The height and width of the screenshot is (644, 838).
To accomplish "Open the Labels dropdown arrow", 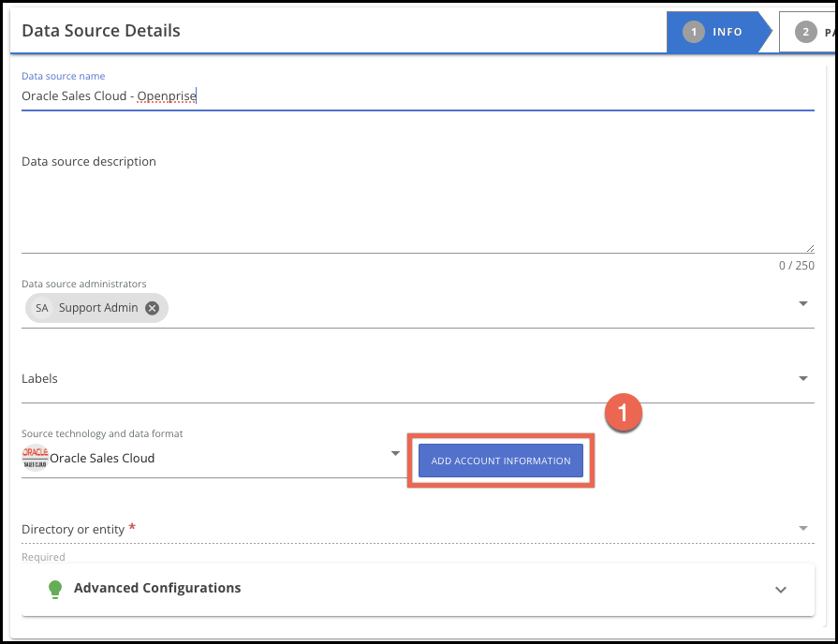I will pos(802,379).
